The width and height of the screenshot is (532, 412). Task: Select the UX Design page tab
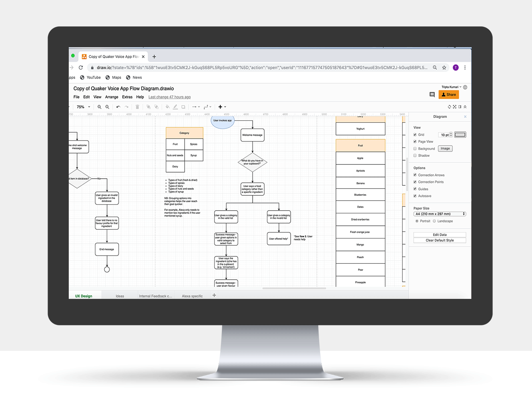[x=84, y=296]
